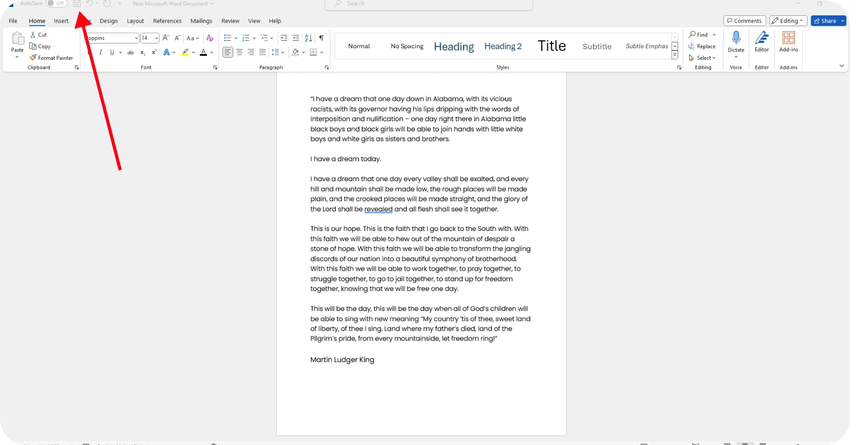868x445 pixels.
Task: Click the Replace button
Action: coord(702,47)
